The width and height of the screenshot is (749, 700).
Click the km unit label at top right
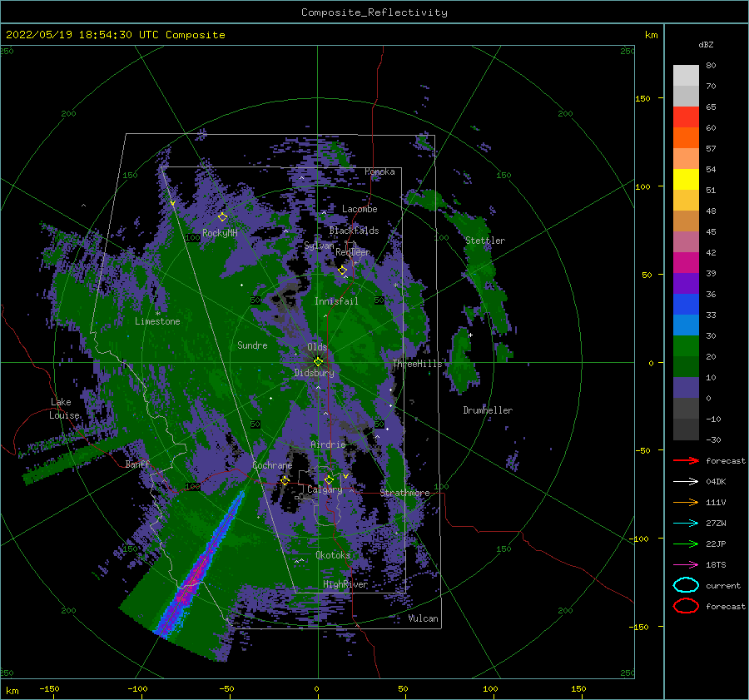point(651,35)
